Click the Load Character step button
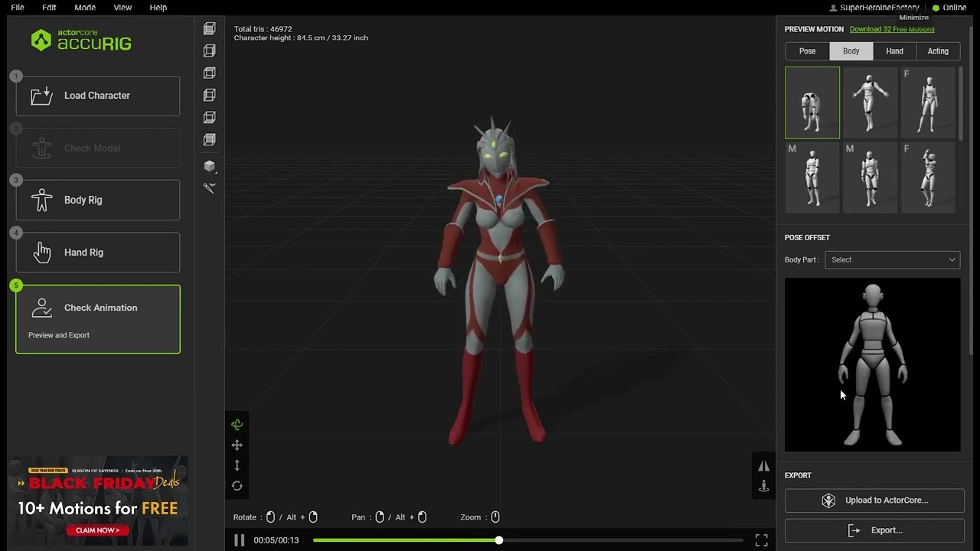 (98, 96)
